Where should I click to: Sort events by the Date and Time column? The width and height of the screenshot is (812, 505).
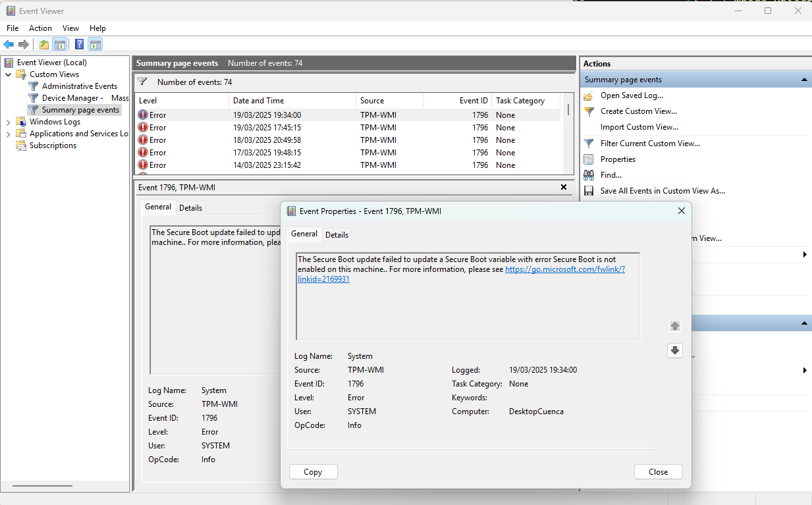[x=292, y=101]
